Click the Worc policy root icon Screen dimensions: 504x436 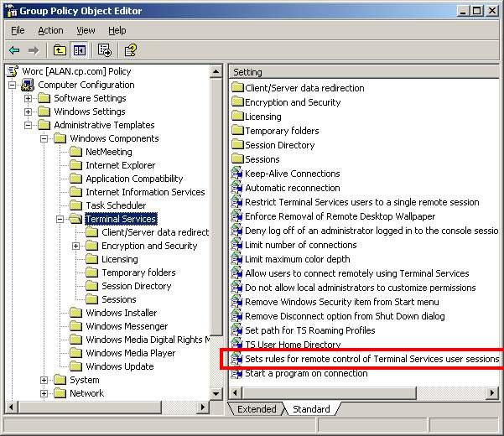click(x=13, y=71)
